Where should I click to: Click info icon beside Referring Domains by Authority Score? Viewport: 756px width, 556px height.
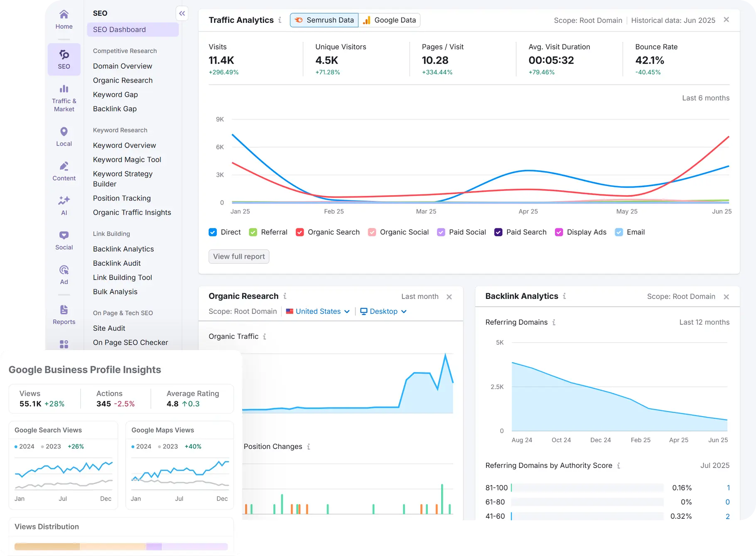pyautogui.click(x=619, y=466)
